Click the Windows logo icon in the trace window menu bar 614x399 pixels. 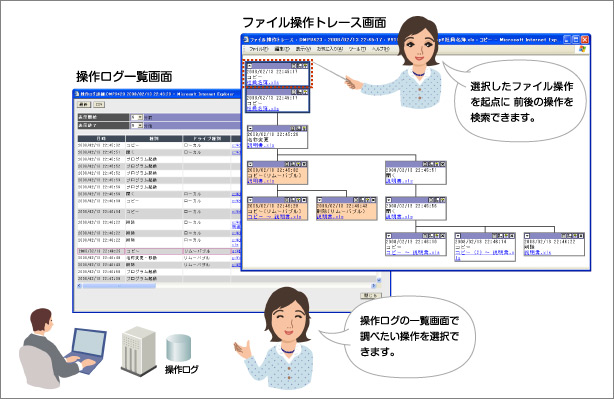coord(582,49)
